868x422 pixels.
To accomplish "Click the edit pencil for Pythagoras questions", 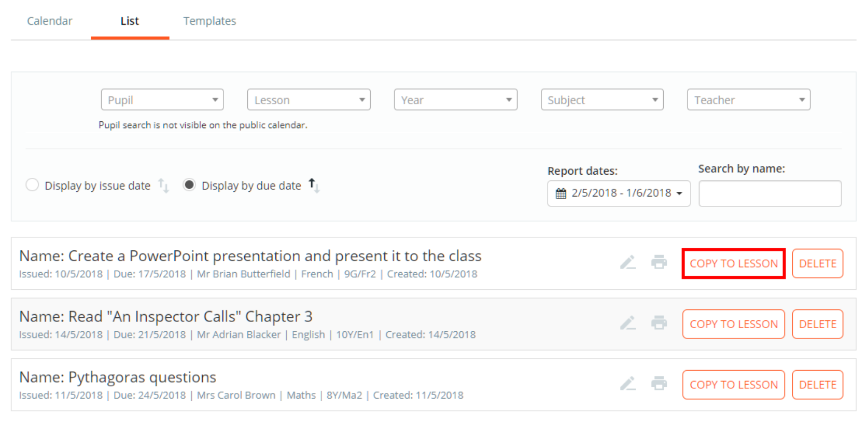I will (628, 384).
